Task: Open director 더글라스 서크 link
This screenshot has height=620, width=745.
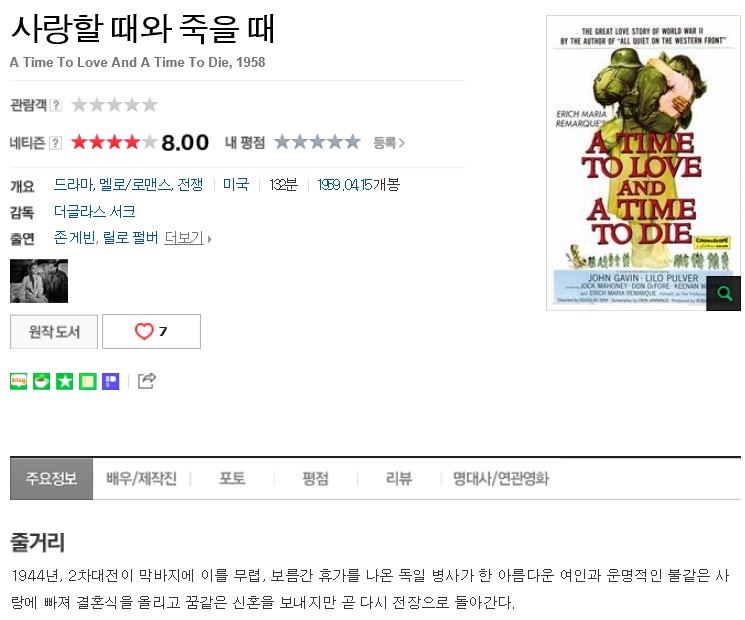Action: [x=95, y=211]
